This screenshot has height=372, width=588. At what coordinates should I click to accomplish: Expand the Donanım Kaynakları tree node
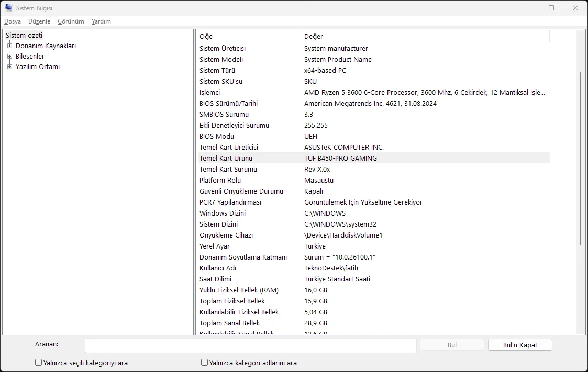(x=10, y=46)
